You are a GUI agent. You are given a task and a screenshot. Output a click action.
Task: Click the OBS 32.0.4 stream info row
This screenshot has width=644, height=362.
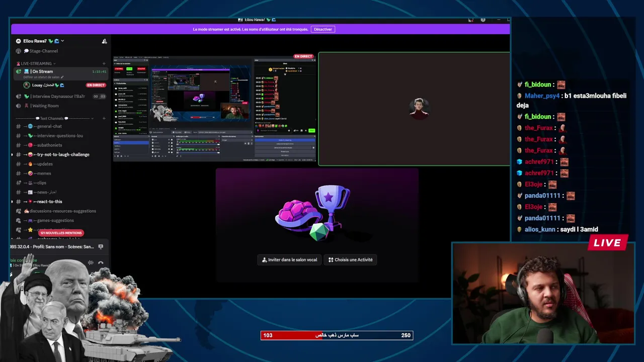[52, 247]
